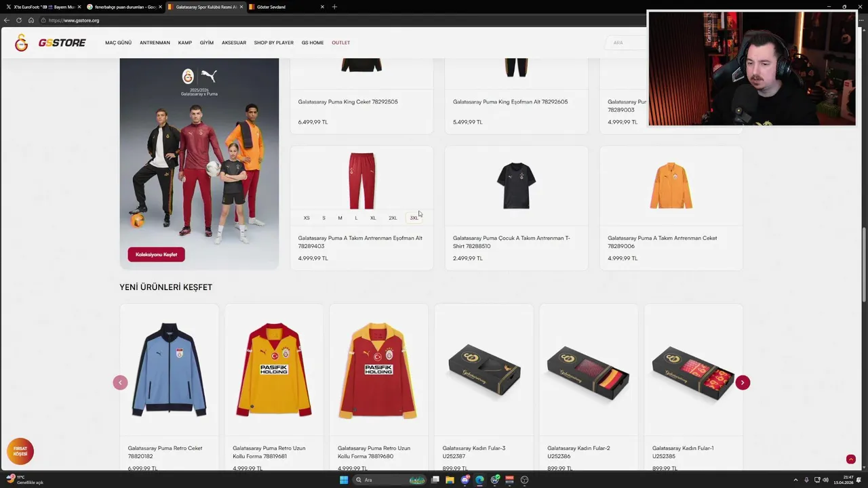Image resolution: width=868 pixels, height=488 pixels.
Task: Open the AKSESUAR menu
Action: [234, 43]
